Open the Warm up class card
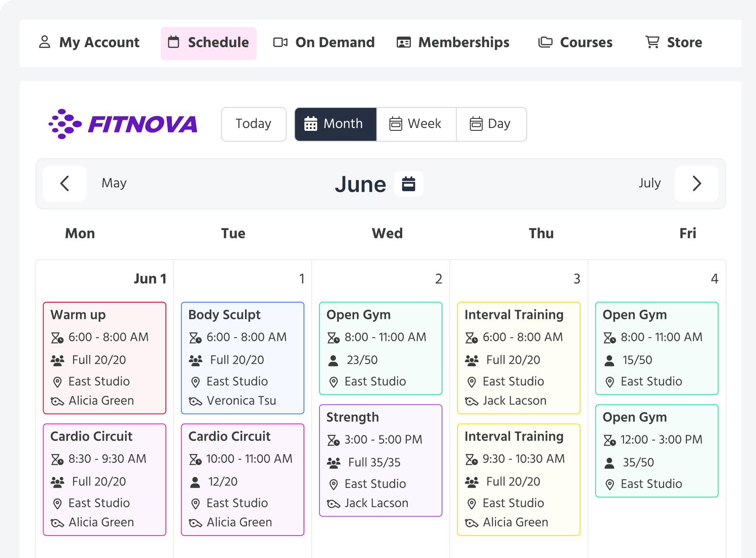Viewport: 756px width, 558px height. [105, 358]
